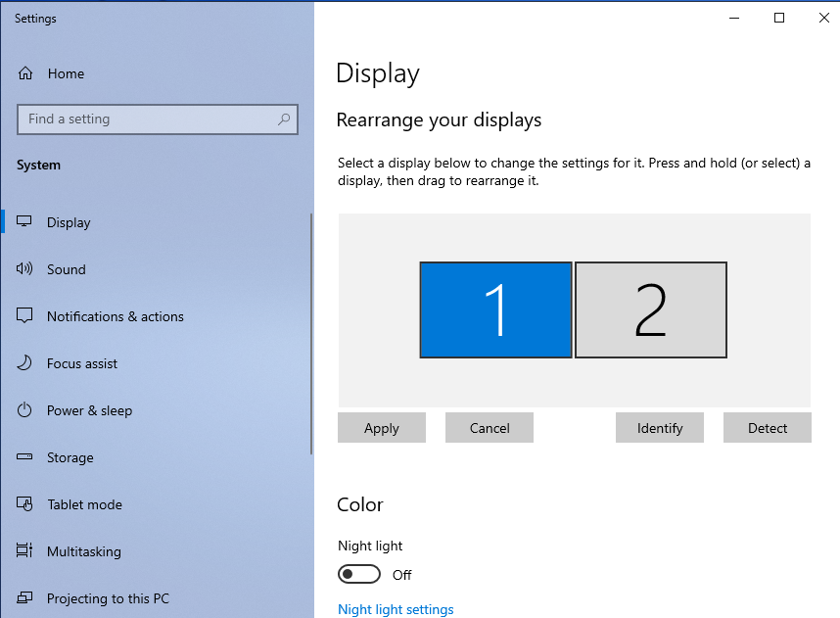Viewport: 840px width, 618px height.
Task: Open Night light settings link
Action: tap(396, 609)
